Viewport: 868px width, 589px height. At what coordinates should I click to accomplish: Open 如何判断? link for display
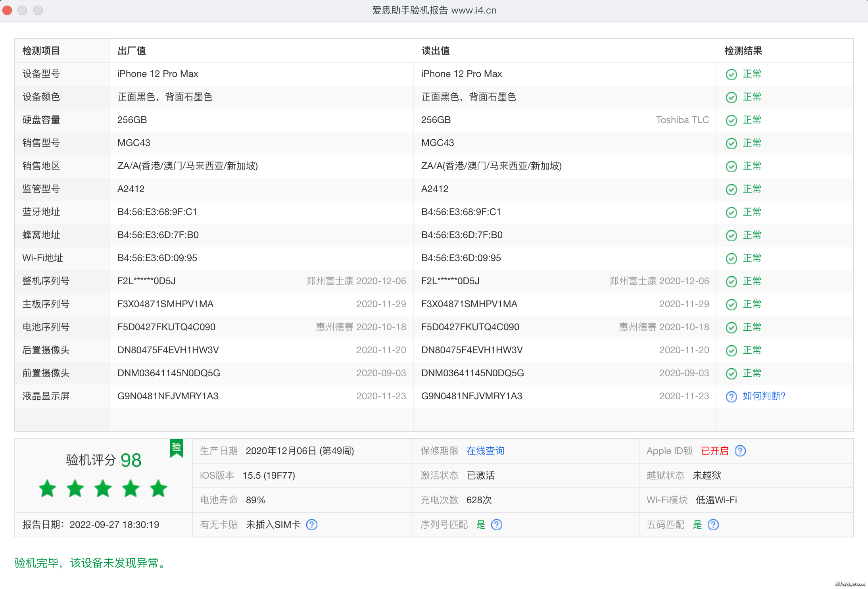tap(764, 396)
